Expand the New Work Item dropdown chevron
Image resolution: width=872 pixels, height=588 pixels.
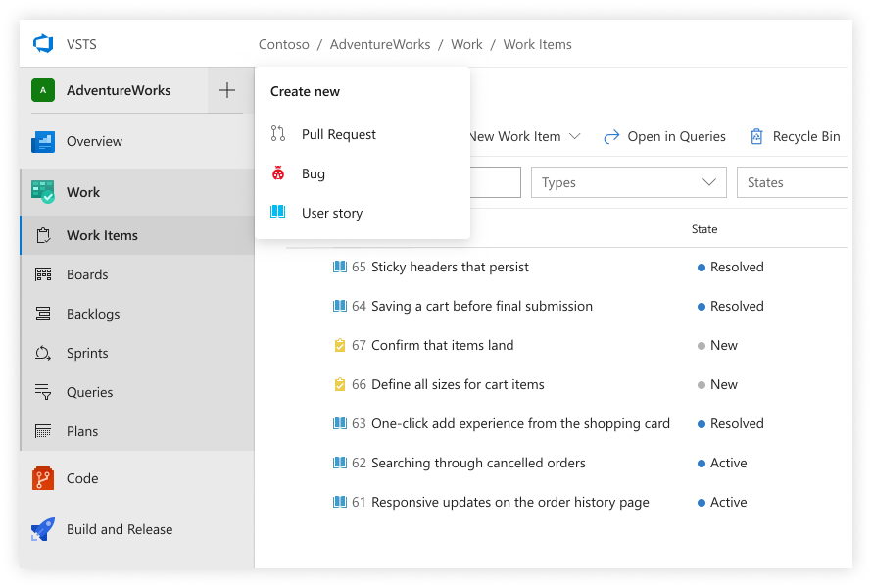tap(575, 137)
